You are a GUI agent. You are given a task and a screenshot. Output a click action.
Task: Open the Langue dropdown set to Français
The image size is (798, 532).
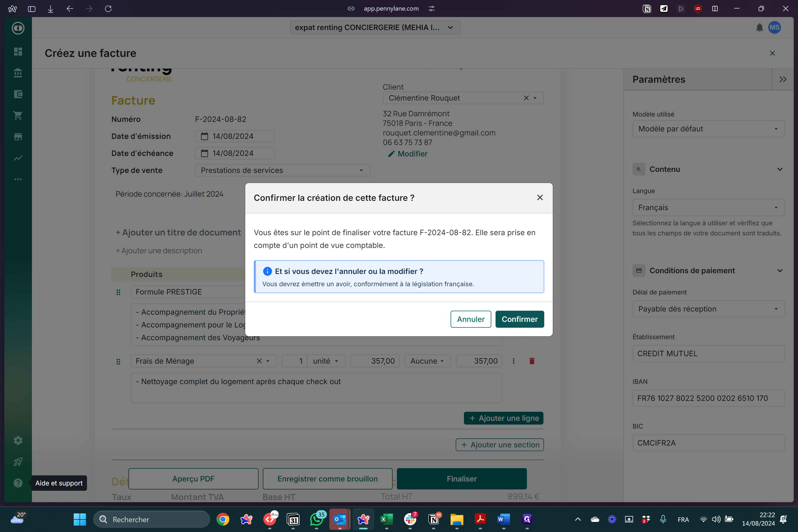click(708, 208)
